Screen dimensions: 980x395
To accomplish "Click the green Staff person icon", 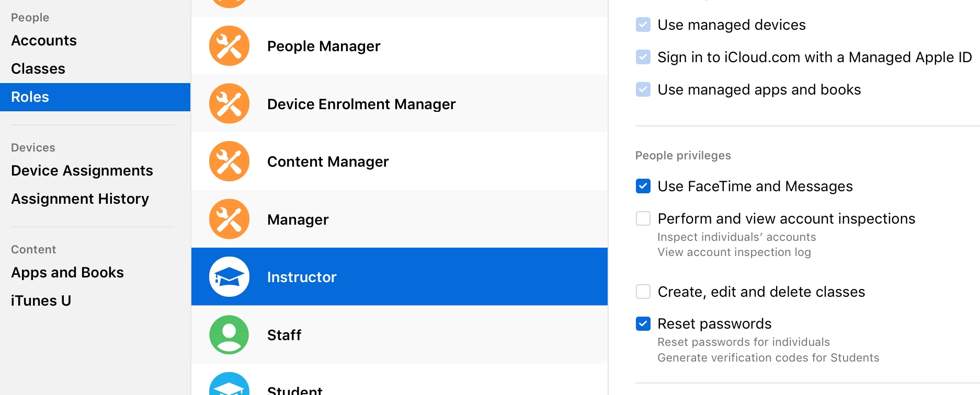I will (229, 334).
